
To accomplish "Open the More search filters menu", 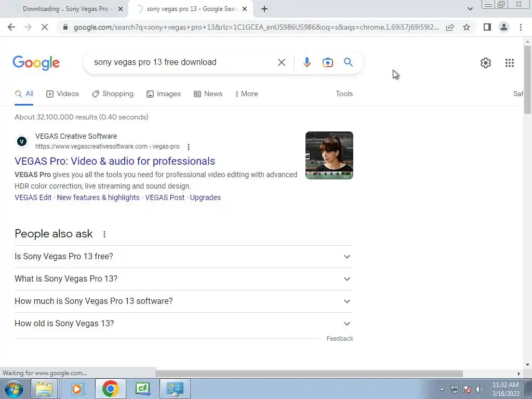I will (x=246, y=94).
